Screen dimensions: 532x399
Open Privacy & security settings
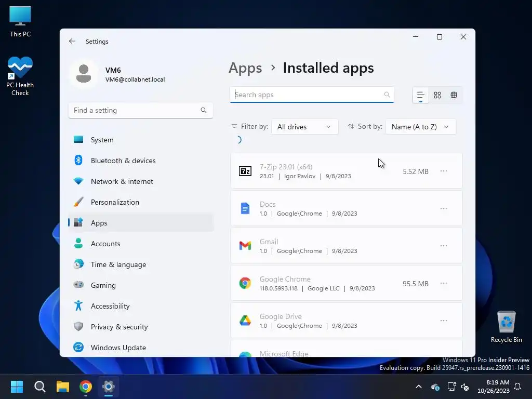pyautogui.click(x=141, y=327)
